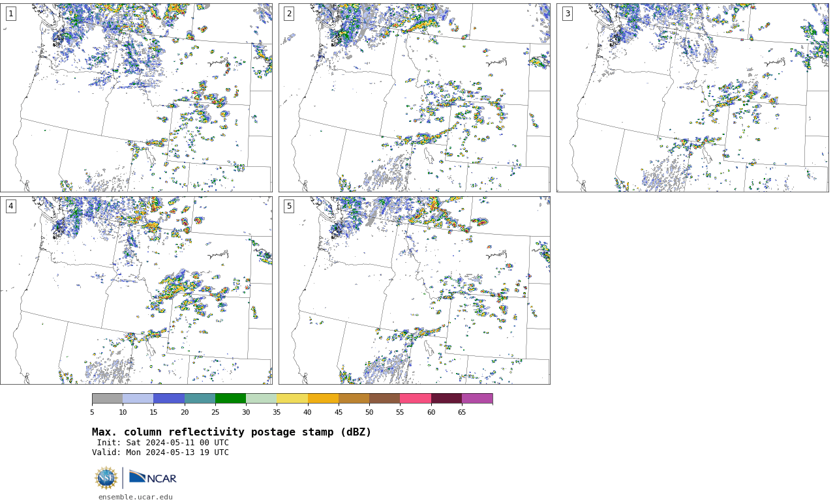This screenshot has width=835, height=504.
Task: Click the panel number 5 label
Action: click(289, 206)
